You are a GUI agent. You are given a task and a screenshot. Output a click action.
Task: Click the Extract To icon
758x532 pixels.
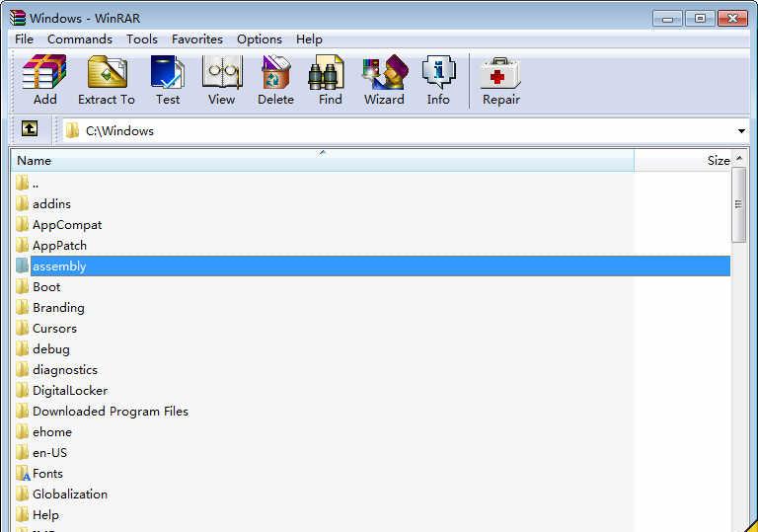point(107,73)
